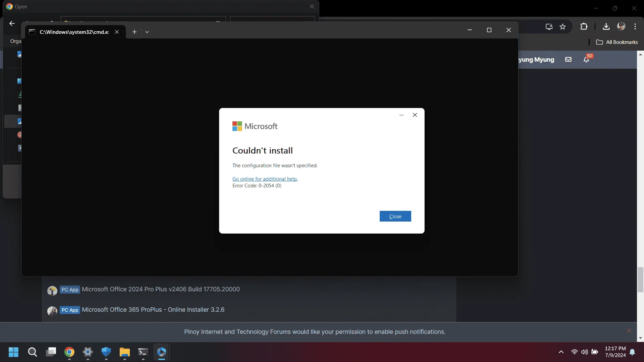The height and width of the screenshot is (362, 644).
Task: Expand the terminal profile dropdown chevron
Action: (147, 32)
